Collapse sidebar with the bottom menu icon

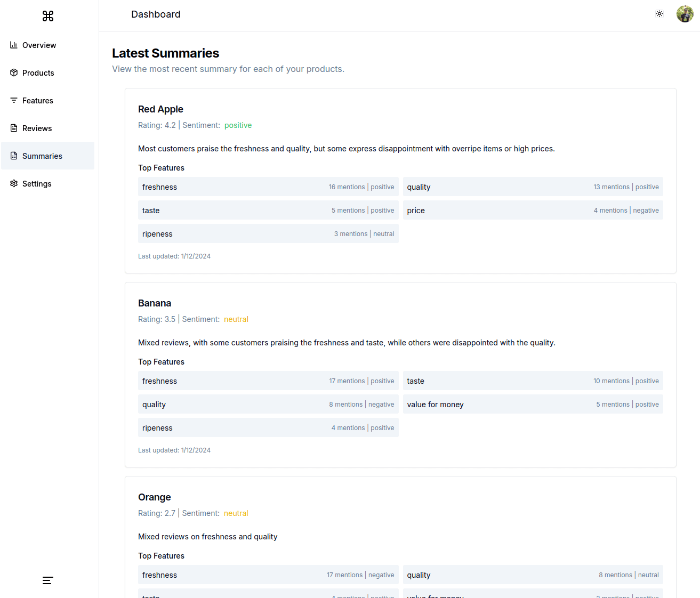coord(48,580)
